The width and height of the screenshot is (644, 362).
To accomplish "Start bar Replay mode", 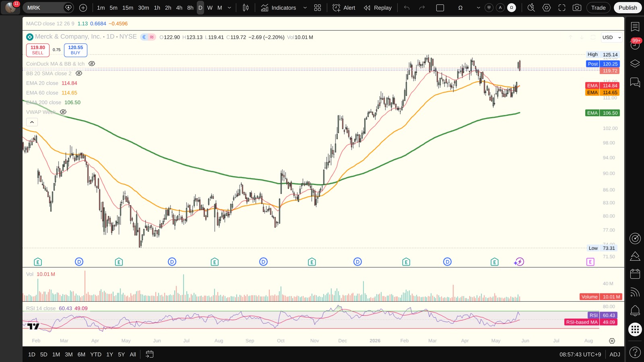I will coord(378,8).
